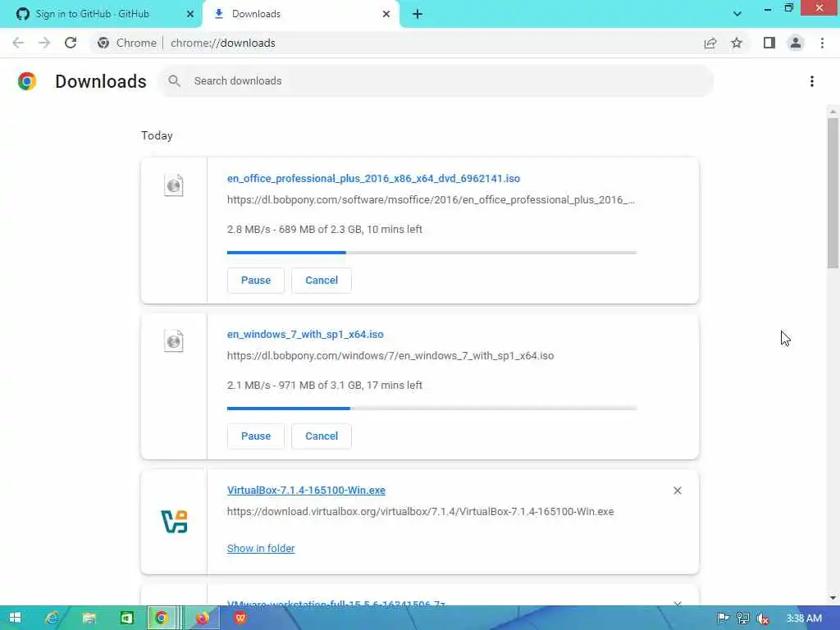Viewport: 840px width, 630px height.
Task: Click the back navigation arrow
Action: (18, 43)
